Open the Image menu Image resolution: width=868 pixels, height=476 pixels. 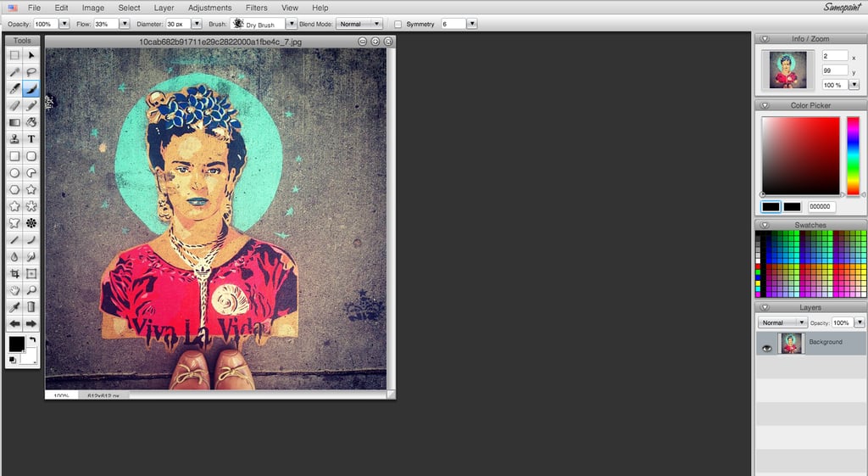[93, 8]
